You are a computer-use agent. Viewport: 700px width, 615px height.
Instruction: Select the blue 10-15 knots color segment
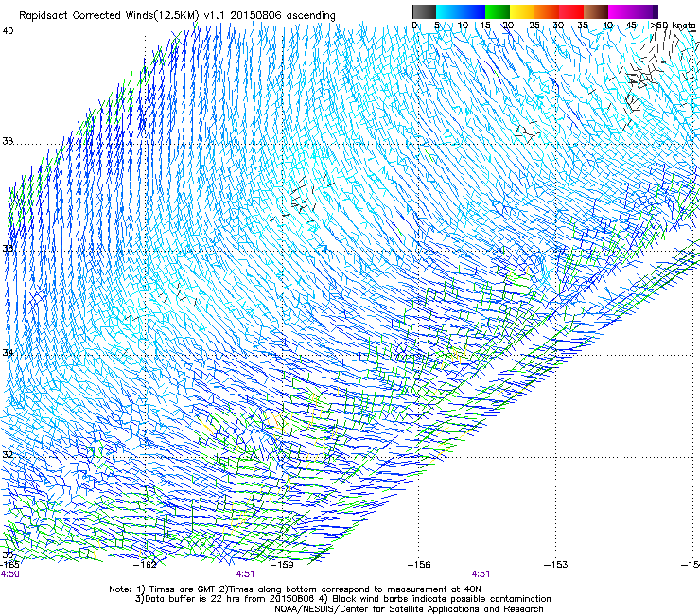(473, 11)
